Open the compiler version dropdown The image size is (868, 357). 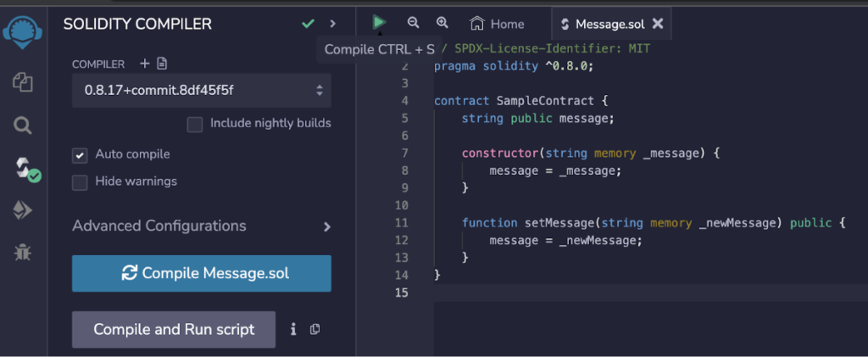point(201,90)
